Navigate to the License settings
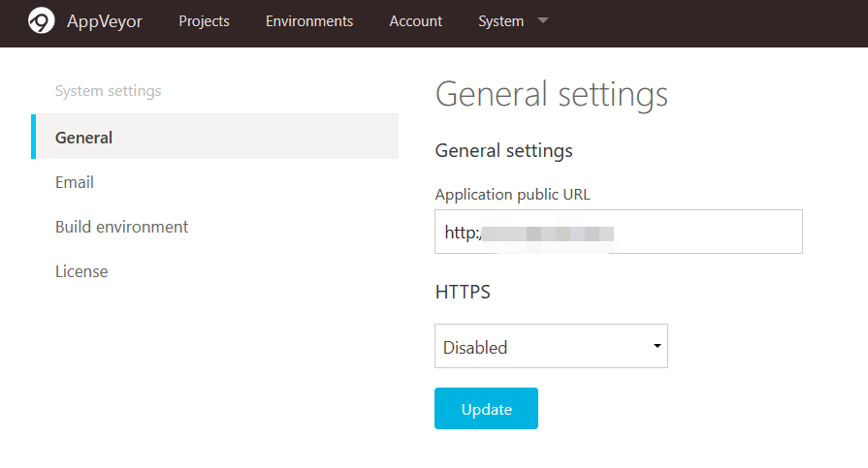Screen dimensions: 868x468 (81, 271)
